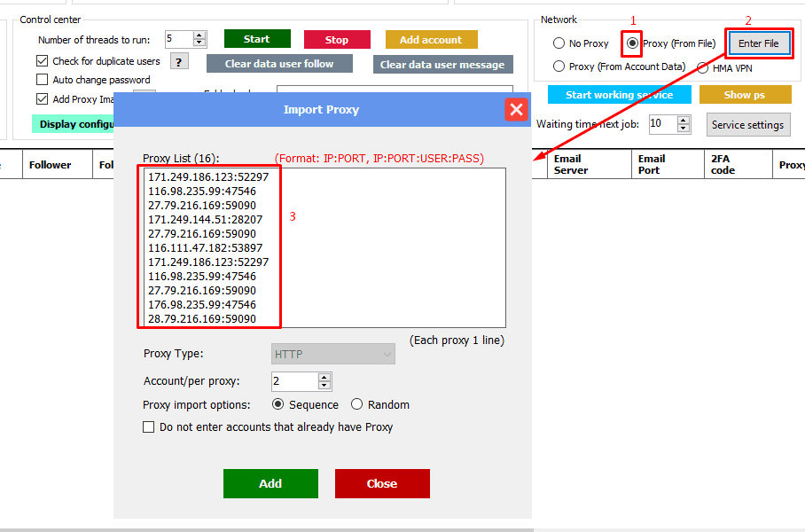Viewport: 805px width, 532px height.
Task: Click the Start working service button
Action: tap(619, 95)
